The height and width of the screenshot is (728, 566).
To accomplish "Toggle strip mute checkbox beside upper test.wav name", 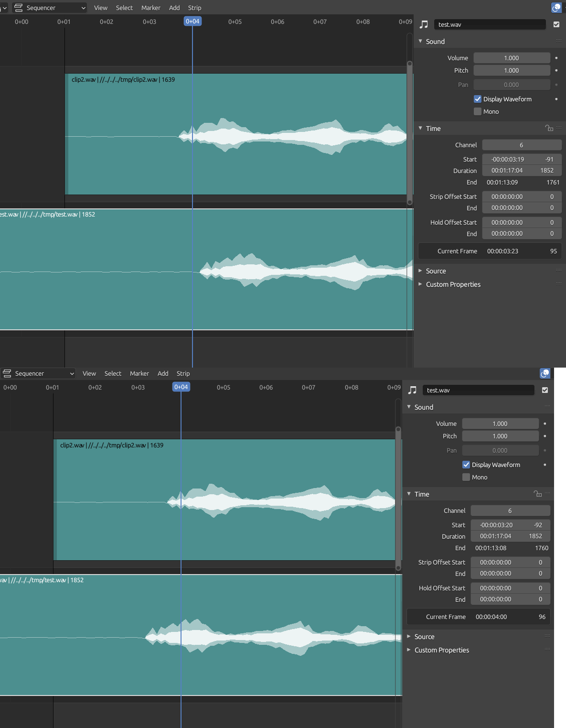I will 556,24.
